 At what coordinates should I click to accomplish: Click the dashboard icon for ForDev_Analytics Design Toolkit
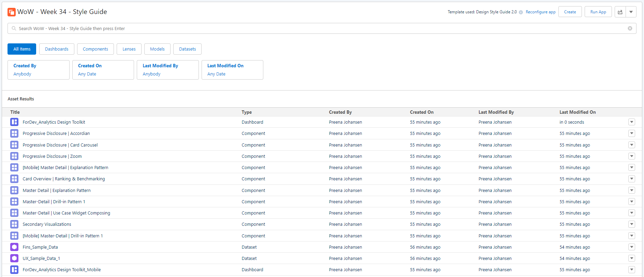[x=14, y=122]
